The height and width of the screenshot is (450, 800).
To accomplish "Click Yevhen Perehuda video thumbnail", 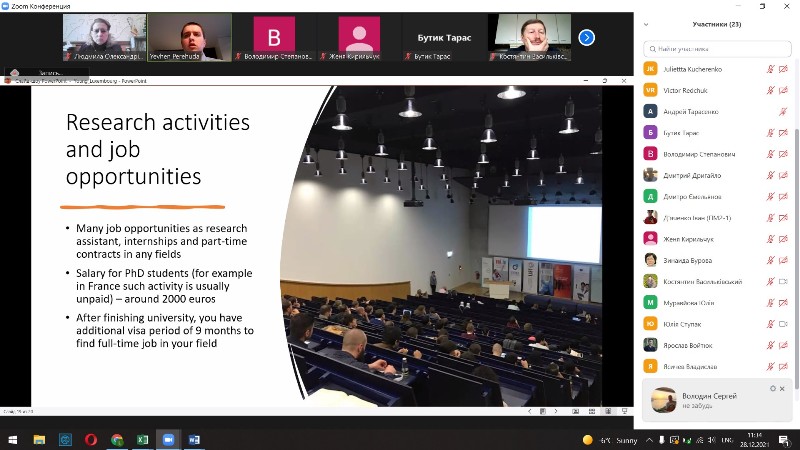I will click(189, 38).
